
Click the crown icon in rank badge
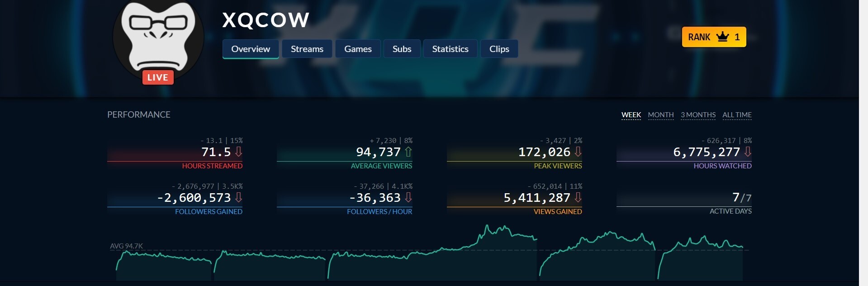(x=723, y=37)
